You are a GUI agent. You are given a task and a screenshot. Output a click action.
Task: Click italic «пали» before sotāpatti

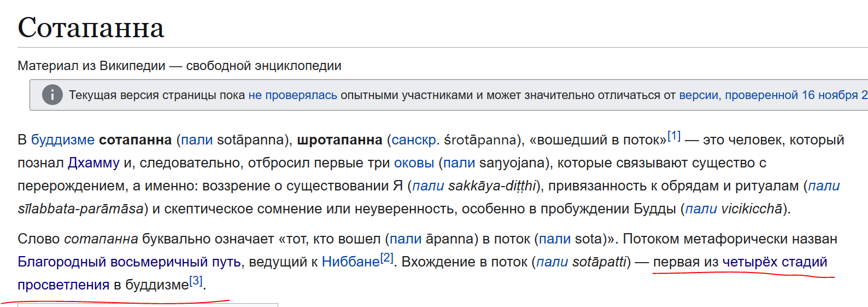click(552, 262)
